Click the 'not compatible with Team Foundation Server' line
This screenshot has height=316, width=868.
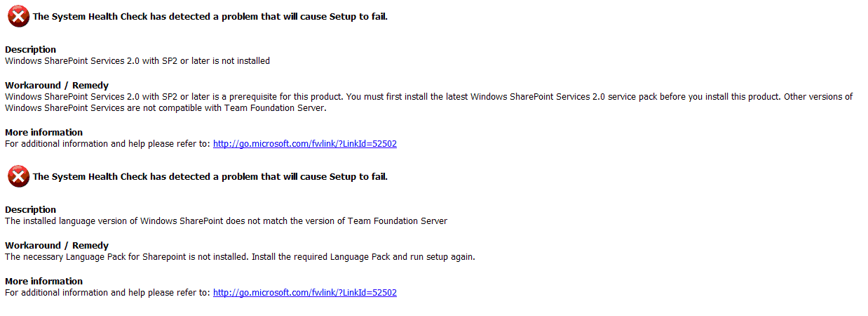(165, 108)
